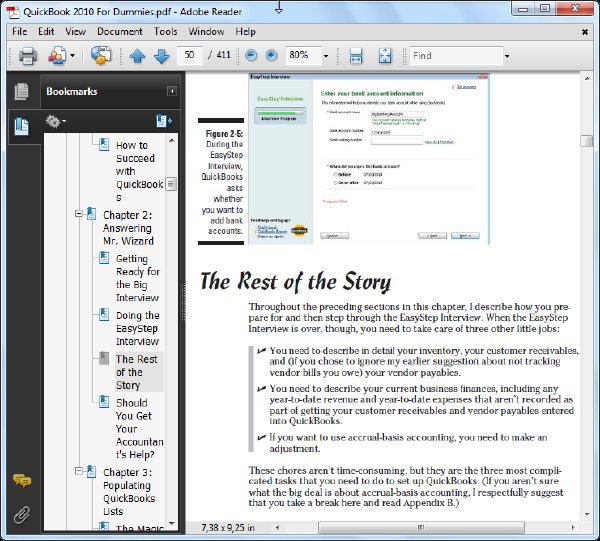
Task: Click bookmark icon beside How to Succeed
Action: [x=104, y=144]
